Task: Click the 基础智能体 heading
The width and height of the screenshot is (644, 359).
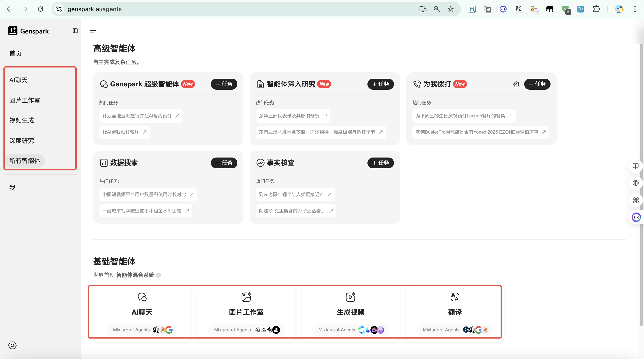Action: (114, 261)
